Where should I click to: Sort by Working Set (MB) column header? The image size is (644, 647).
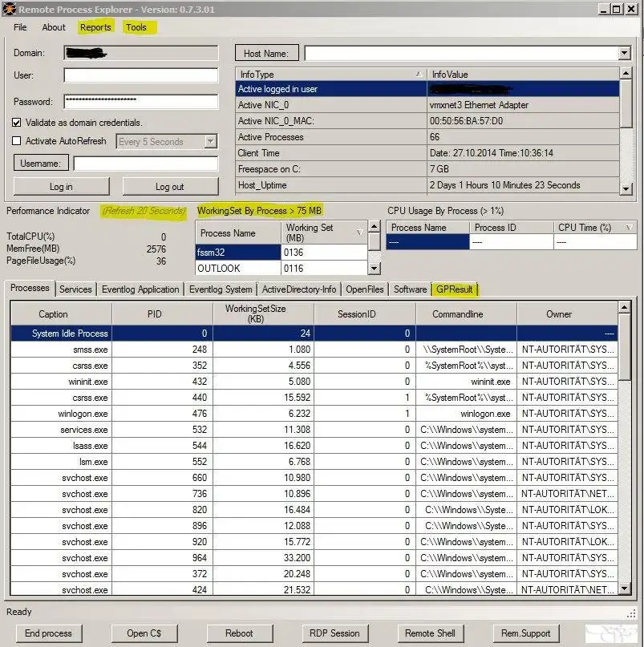point(324,233)
